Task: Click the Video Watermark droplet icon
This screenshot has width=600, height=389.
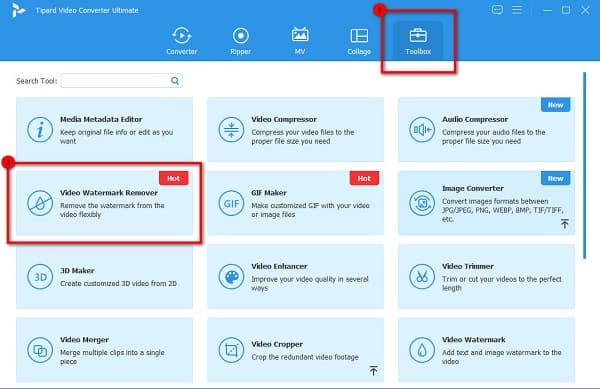Action: pos(422,350)
